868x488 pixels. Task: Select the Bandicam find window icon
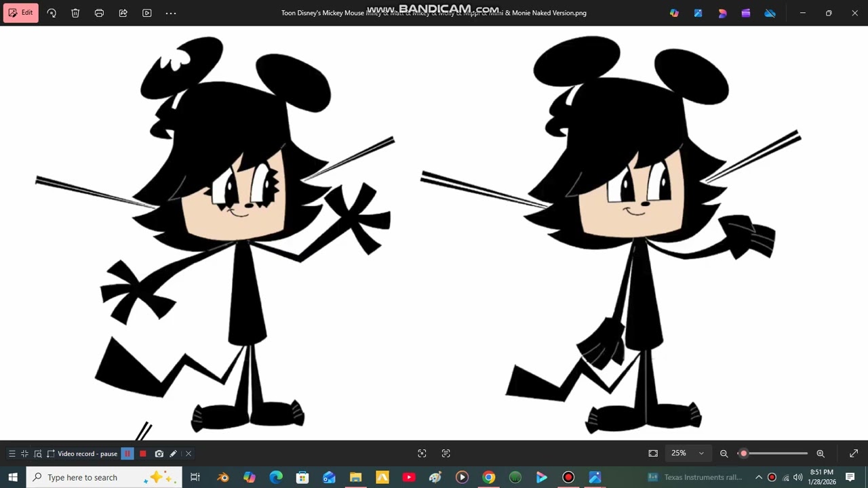point(38,453)
